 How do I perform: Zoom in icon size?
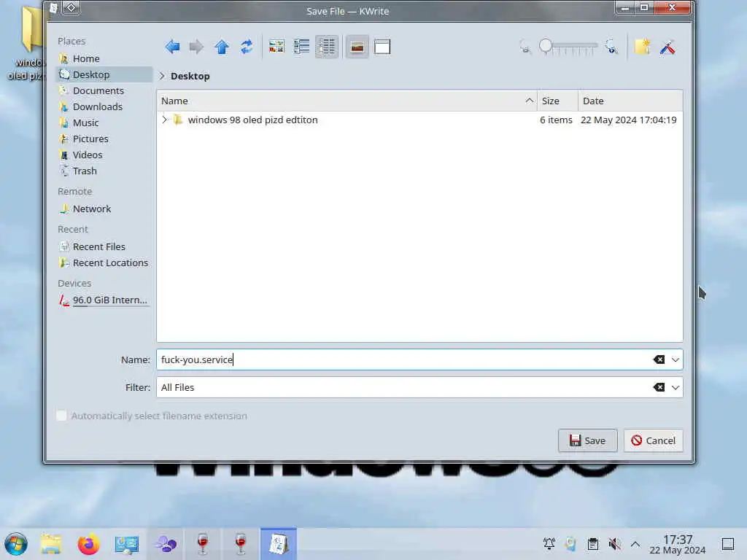click(x=612, y=47)
